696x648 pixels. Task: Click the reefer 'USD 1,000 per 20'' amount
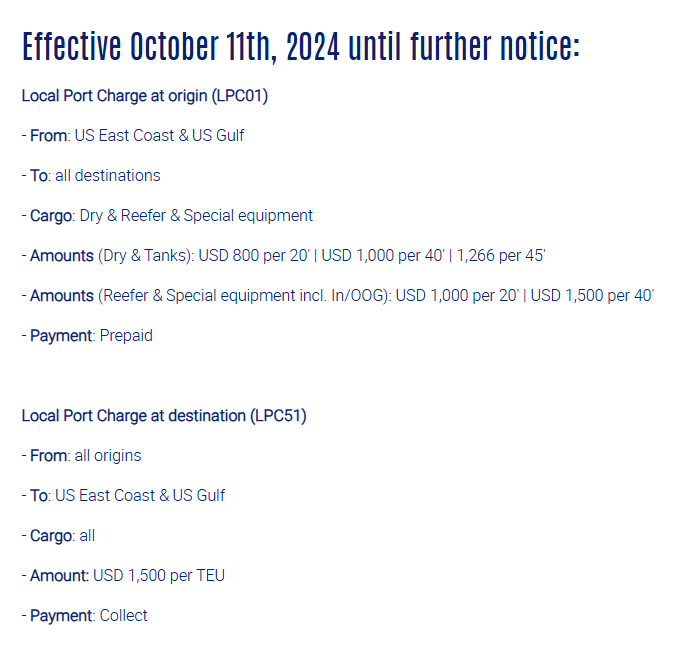(x=457, y=296)
